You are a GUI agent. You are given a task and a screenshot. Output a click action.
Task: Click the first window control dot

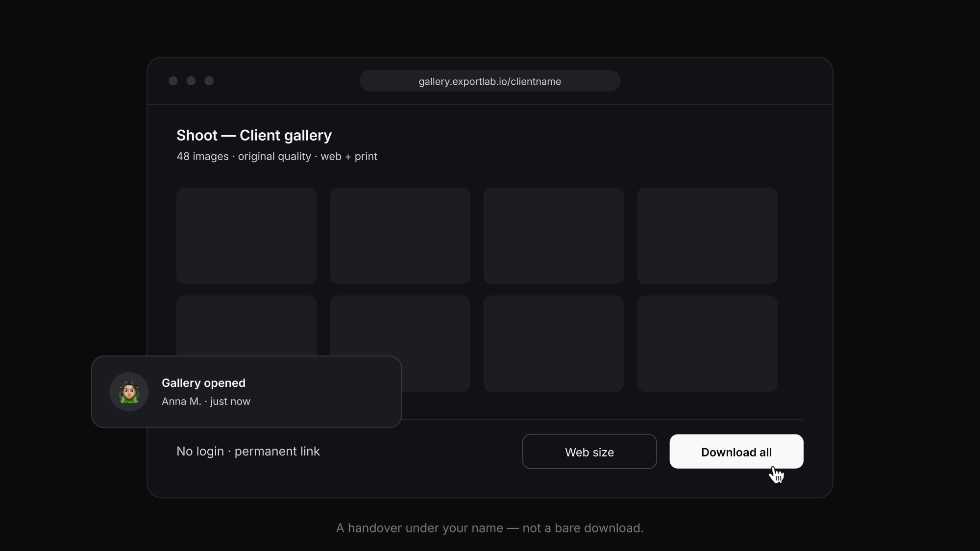click(x=173, y=81)
